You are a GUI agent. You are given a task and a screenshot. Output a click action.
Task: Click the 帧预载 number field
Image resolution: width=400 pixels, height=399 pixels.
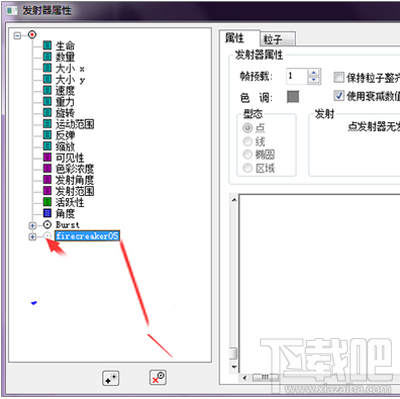coord(297,76)
